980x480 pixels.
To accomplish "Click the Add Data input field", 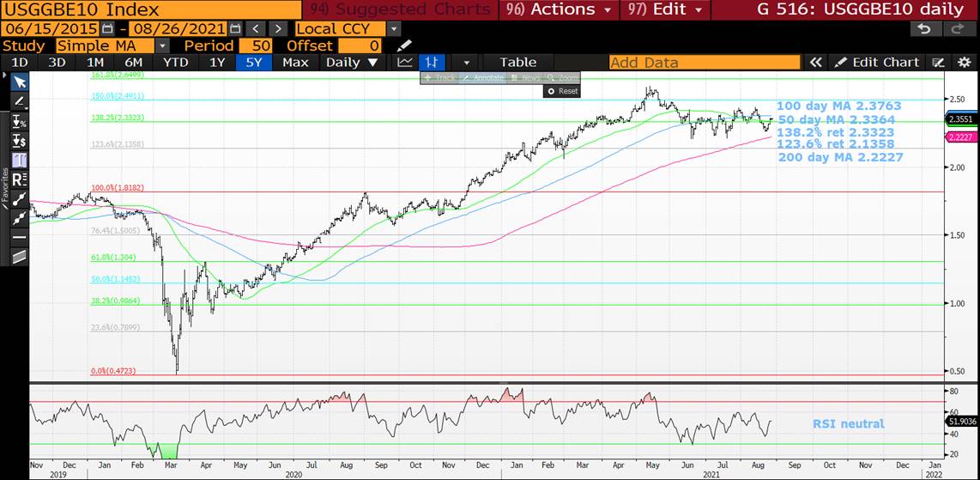I will pyautogui.click(x=704, y=62).
